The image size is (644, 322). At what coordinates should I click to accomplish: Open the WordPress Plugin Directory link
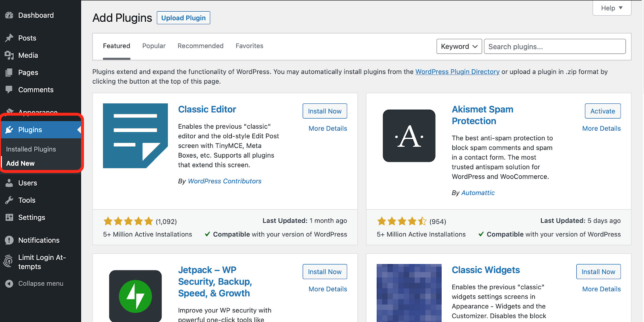(457, 72)
